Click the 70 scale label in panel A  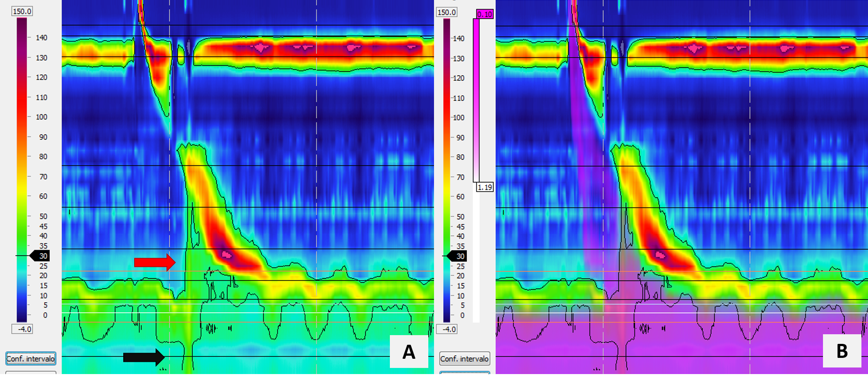(43, 177)
